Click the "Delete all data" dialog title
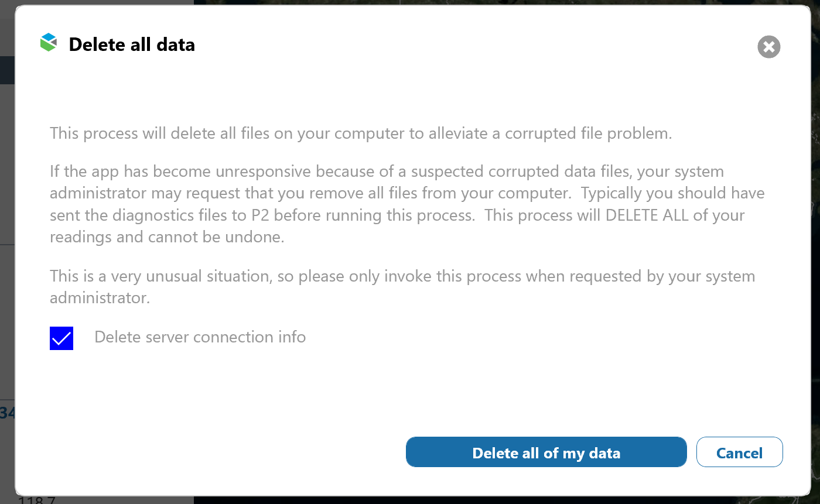The image size is (820, 504). tap(132, 44)
